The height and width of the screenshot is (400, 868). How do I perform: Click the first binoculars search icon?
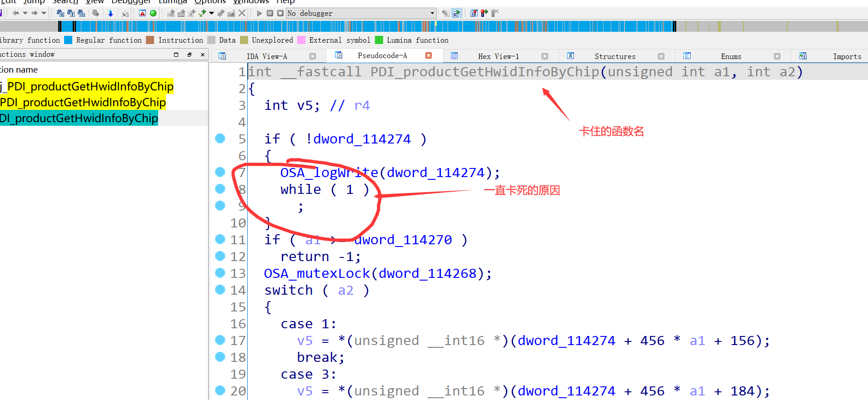point(60,13)
